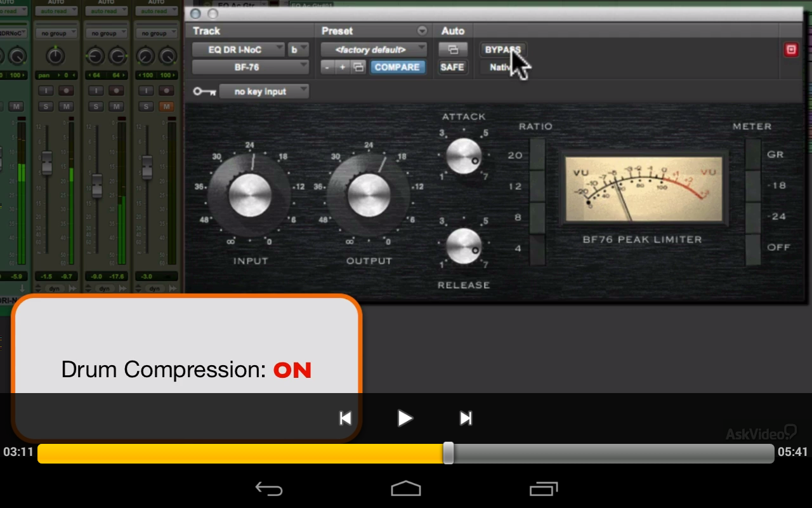Click the ATTACK knob
The image size is (812, 508).
pos(464,156)
